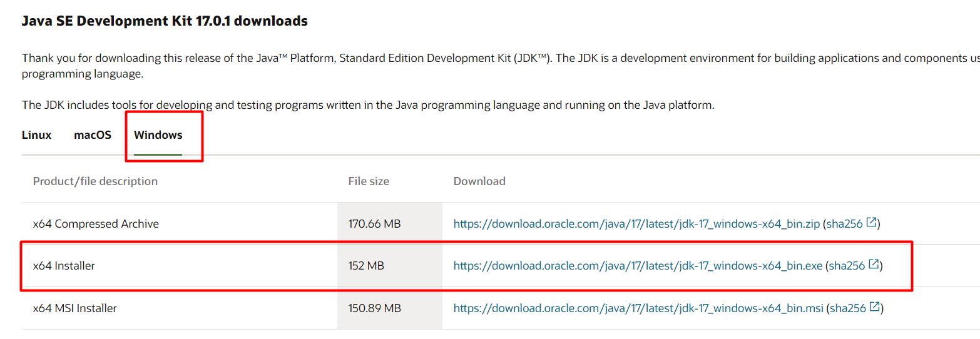Viewport: 980px width, 339px height.
Task: Click the 'File size' column header
Action: click(x=369, y=181)
